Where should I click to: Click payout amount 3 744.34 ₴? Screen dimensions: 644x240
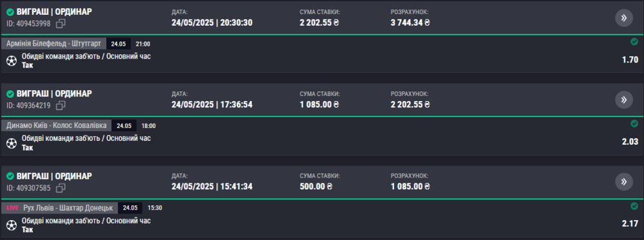click(x=410, y=23)
